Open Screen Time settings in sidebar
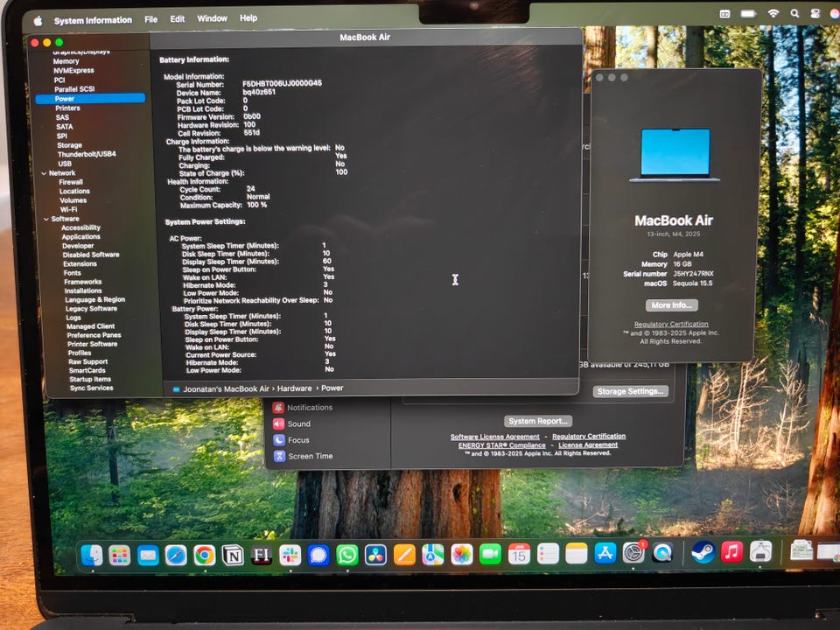 (x=278, y=456)
